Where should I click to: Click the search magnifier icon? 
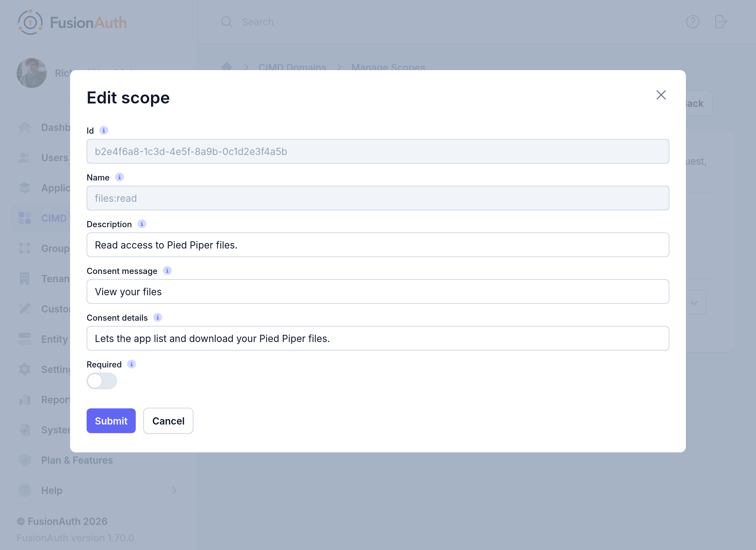pyautogui.click(x=227, y=22)
